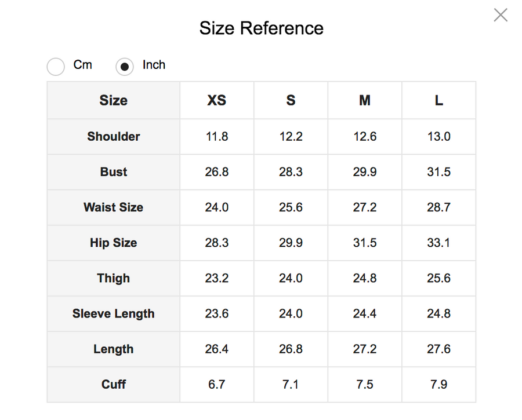Click the M column header

coord(365,100)
